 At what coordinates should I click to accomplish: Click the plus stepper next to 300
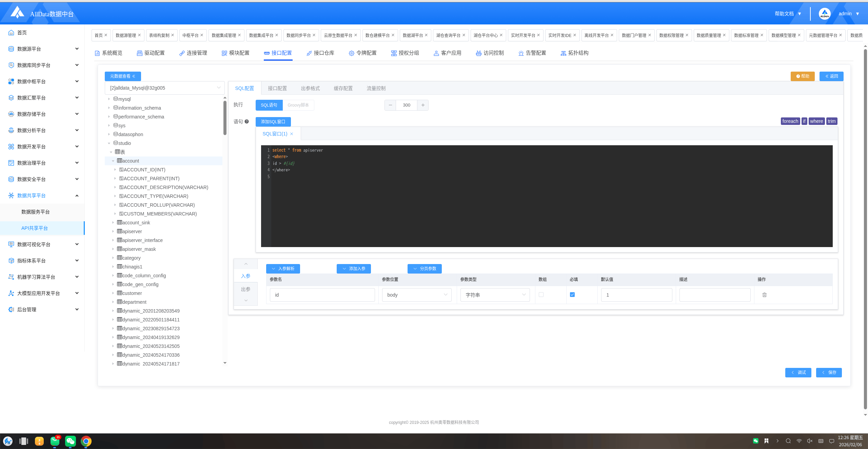coord(422,105)
